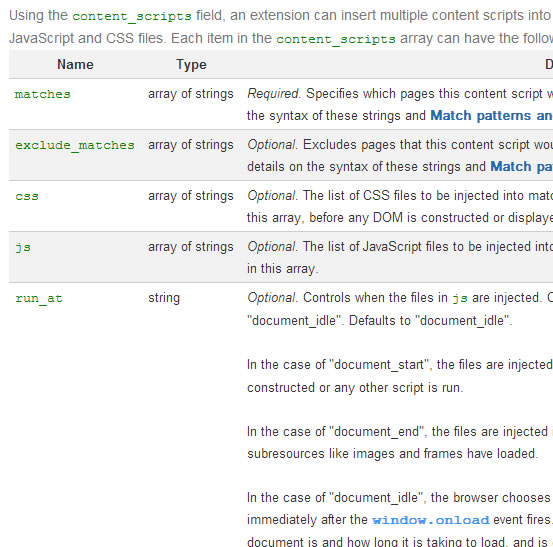Click the 'Required.' label in matches description
The image size is (553, 547).
coord(274,94)
